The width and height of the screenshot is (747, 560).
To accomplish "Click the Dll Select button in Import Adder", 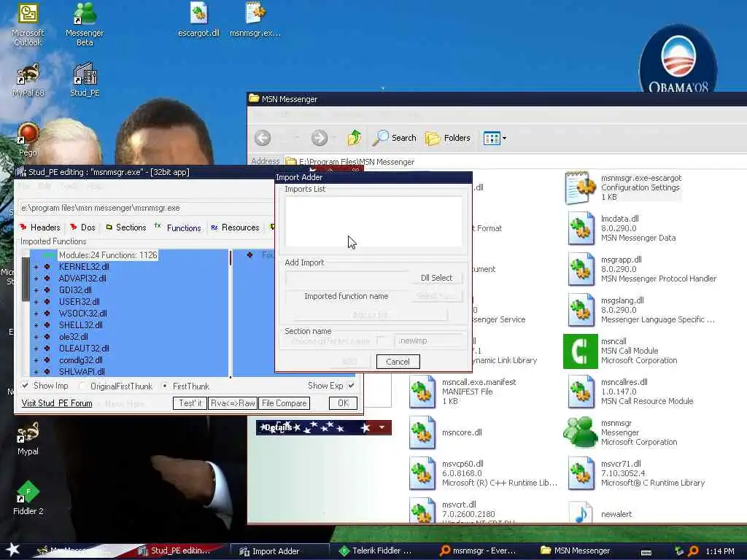I will [x=436, y=278].
